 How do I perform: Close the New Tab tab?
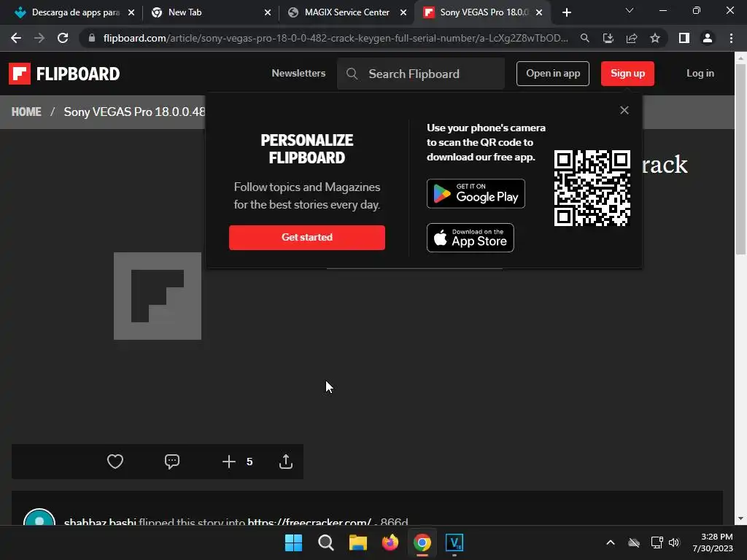(x=268, y=12)
